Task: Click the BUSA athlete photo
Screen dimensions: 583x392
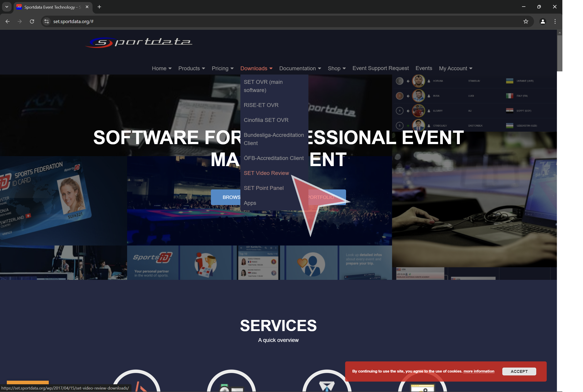Action: pos(418,96)
